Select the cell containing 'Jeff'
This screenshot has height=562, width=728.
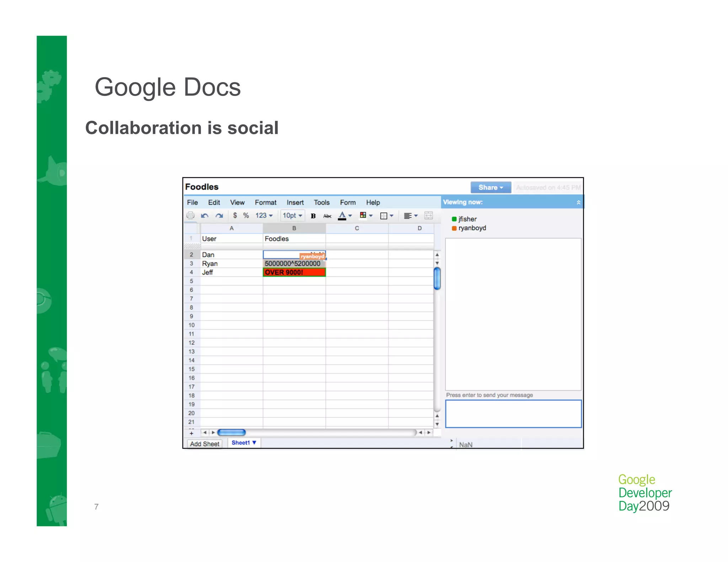231,272
